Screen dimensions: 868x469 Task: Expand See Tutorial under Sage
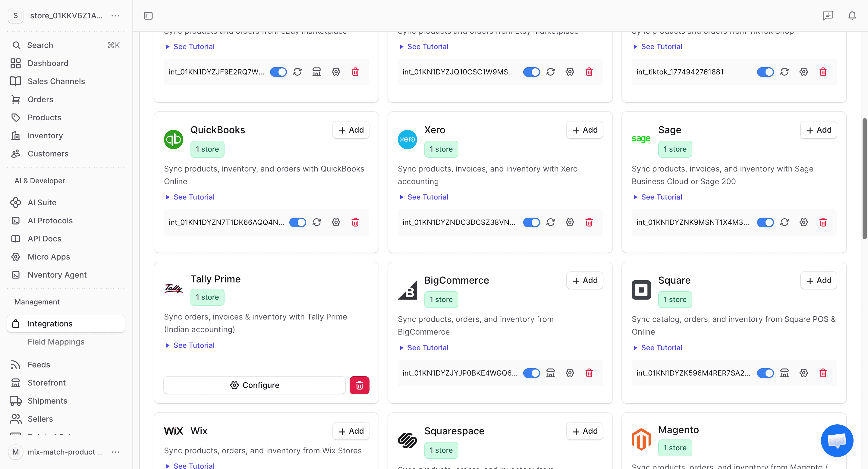658,197
